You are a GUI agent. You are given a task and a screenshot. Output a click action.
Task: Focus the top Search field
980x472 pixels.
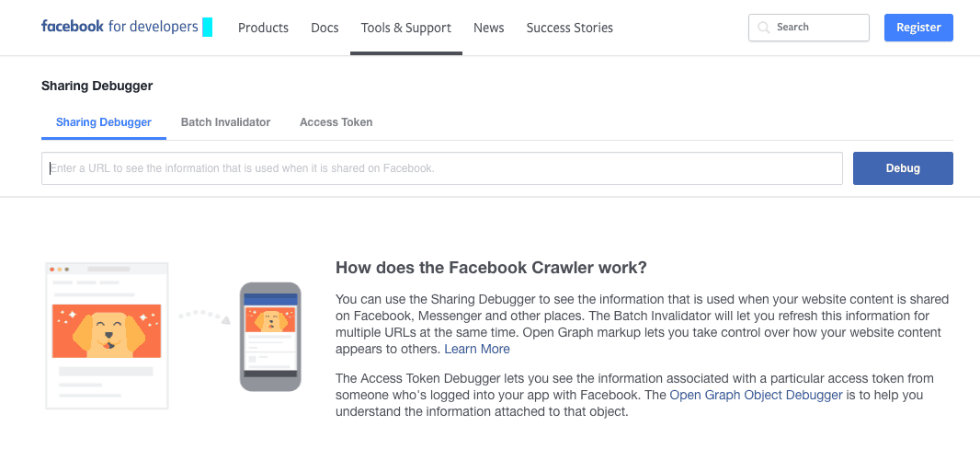pyautogui.click(x=809, y=28)
